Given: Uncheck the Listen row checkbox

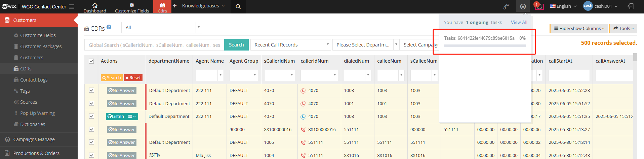Looking at the screenshot, I should (x=91, y=116).
